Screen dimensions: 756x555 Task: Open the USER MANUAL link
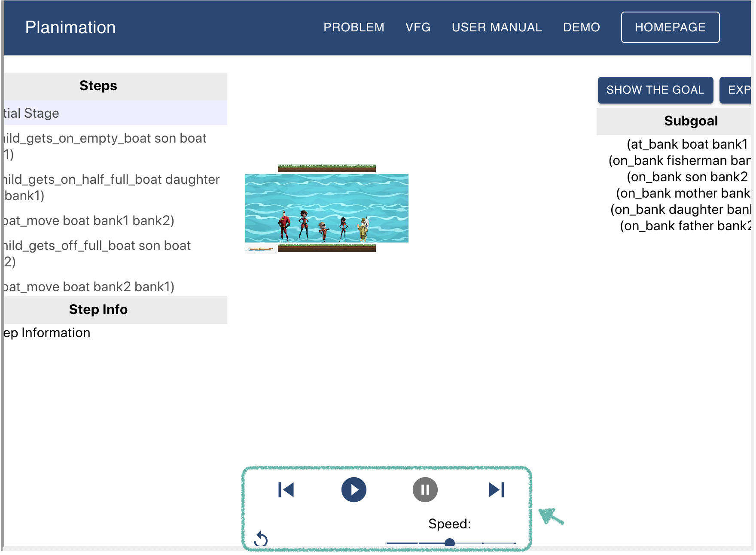coord(497,27)
